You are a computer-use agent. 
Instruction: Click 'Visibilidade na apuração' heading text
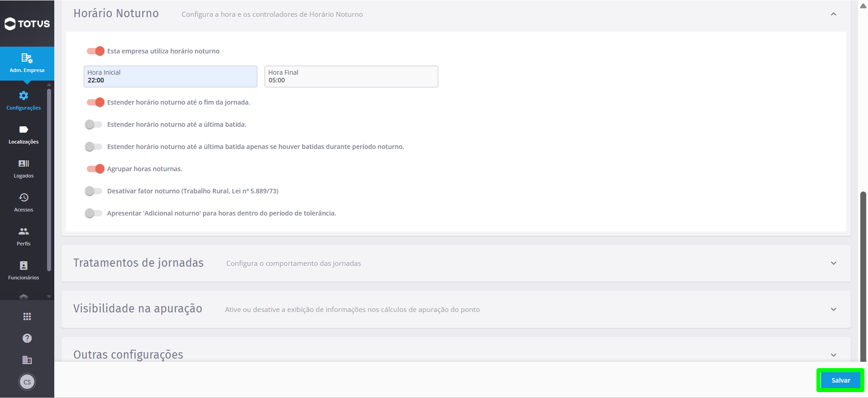138,309
